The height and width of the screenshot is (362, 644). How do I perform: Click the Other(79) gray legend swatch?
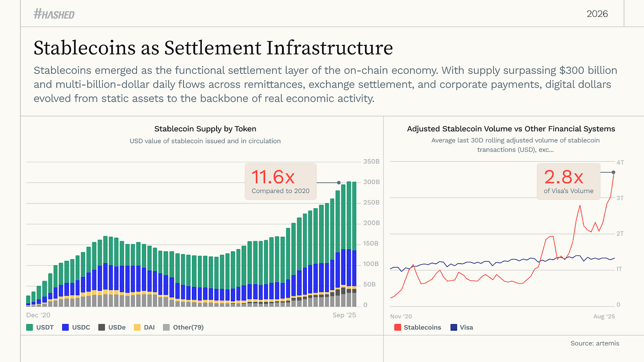(x=167, y=328)
